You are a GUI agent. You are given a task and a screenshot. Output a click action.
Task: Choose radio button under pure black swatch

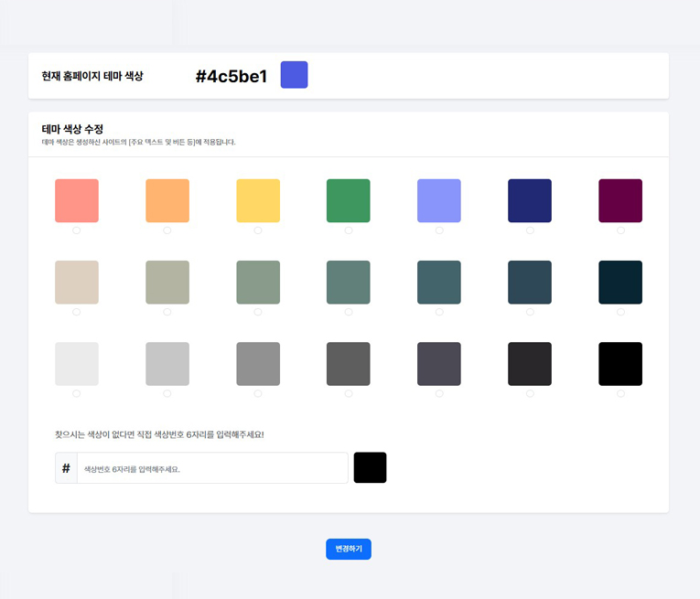tap(620, 393)
